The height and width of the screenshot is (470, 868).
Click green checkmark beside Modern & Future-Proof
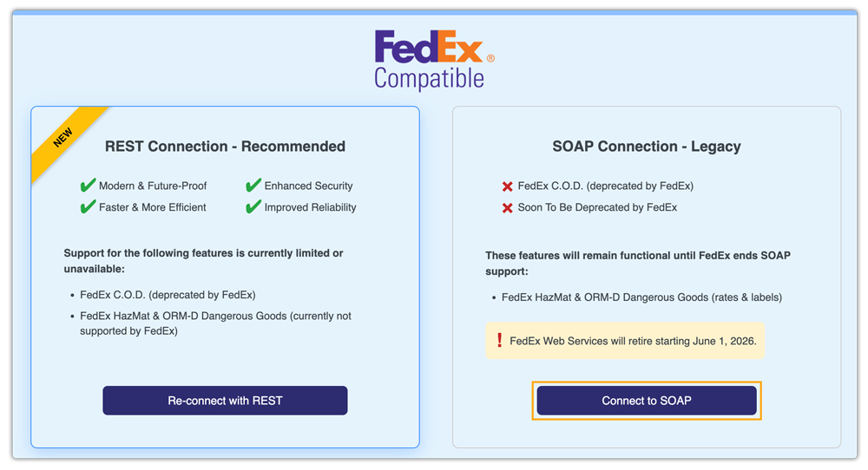pos(88,186)
